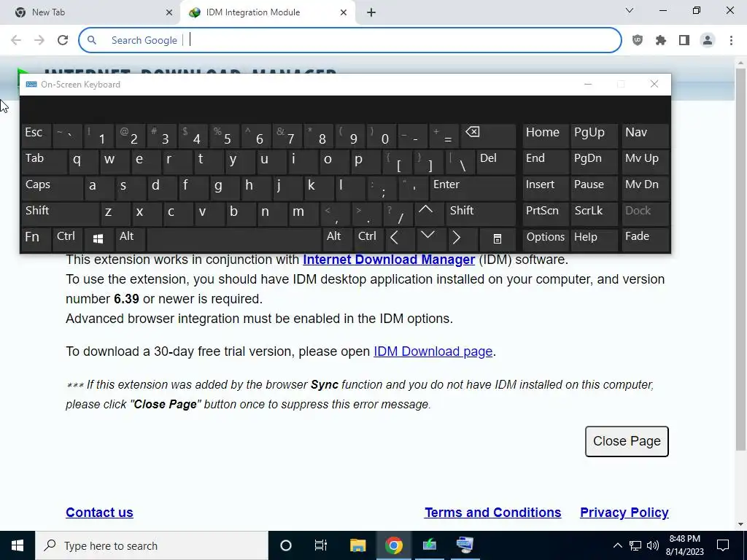Viewport: 747px width, 560px height.
Task: Open Cortana circle icon in taskbar
Action: [x=285, y=545]
